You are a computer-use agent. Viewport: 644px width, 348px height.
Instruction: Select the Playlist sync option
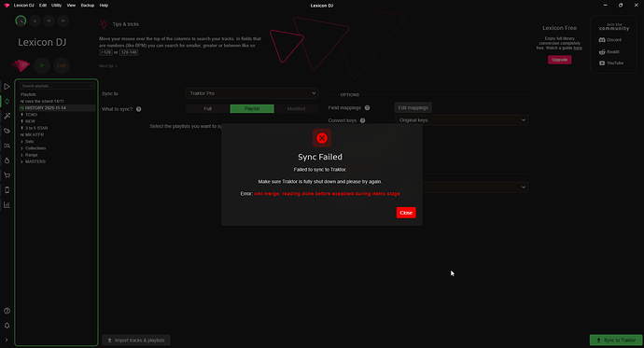pos(252,109)
